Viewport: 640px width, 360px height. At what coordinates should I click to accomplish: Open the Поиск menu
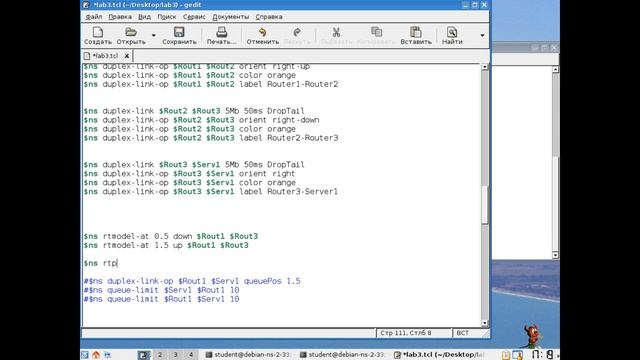(x=167, y=17)
